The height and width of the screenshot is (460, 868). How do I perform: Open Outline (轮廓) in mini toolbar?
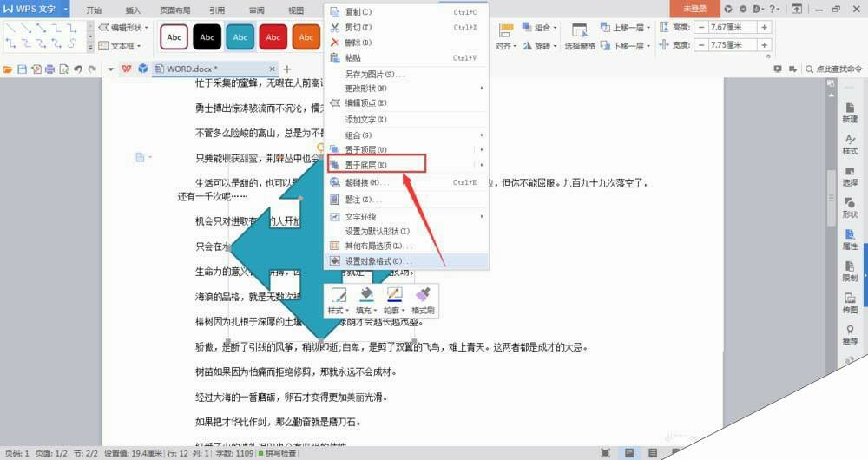pos(394,300)
